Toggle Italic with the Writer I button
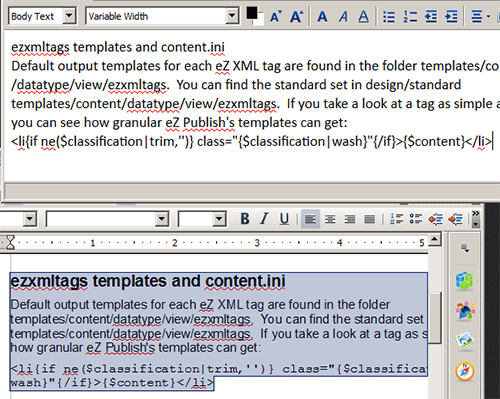 264,219
